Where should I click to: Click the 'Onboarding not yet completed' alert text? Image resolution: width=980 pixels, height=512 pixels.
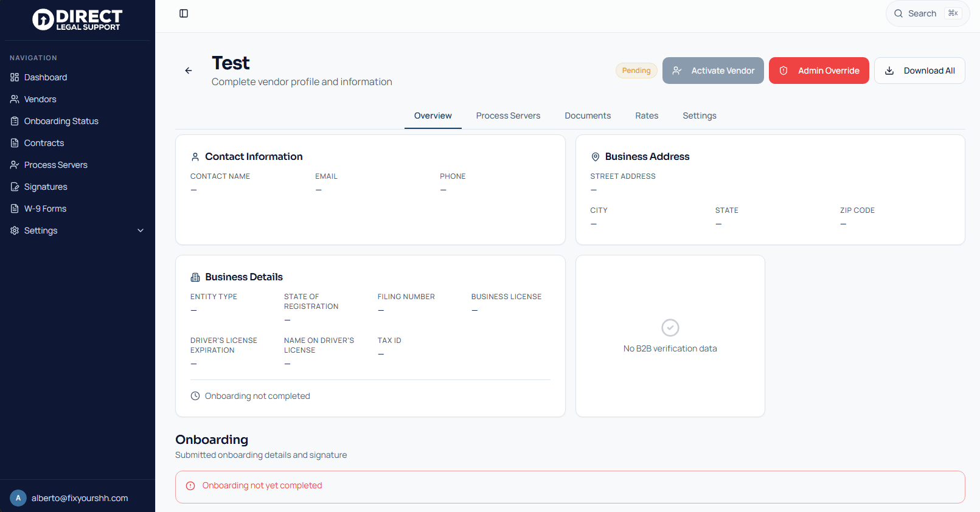262,485
